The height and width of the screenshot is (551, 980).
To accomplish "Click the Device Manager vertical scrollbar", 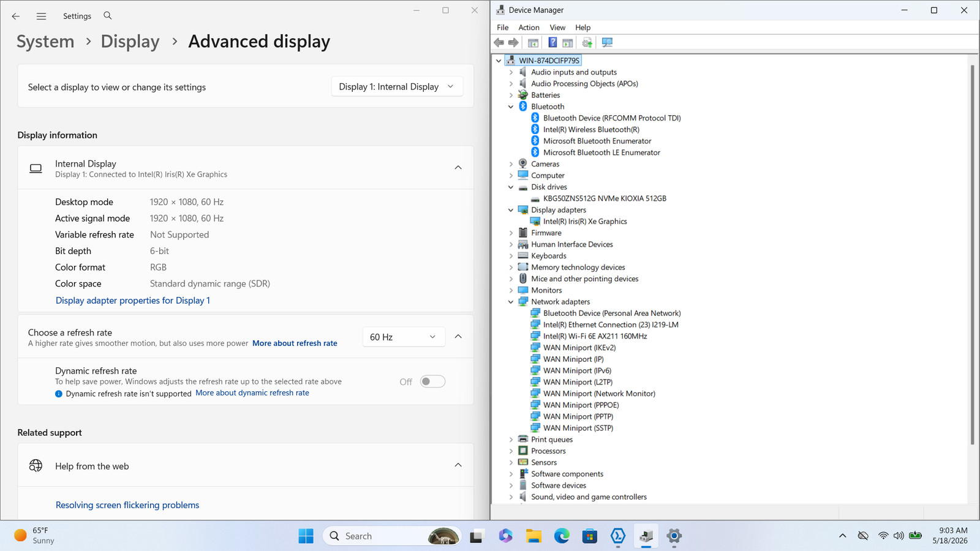I will coord(972,254).
